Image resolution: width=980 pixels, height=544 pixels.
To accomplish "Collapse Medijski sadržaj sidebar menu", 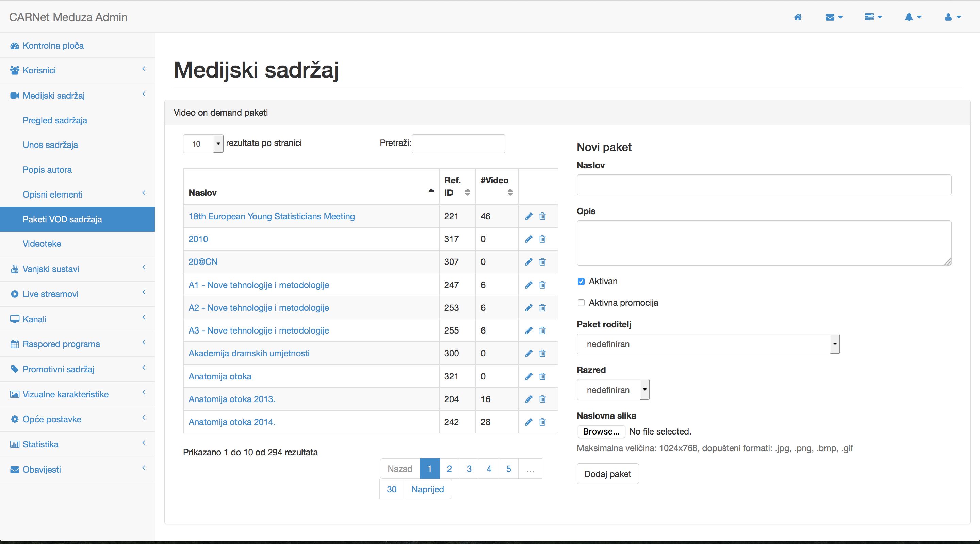I will click(x=77, y=96).
